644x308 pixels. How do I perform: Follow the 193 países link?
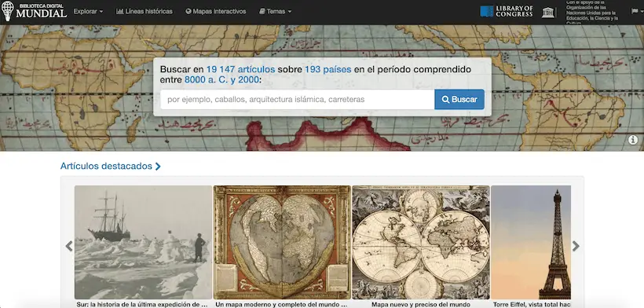point(327,69)
